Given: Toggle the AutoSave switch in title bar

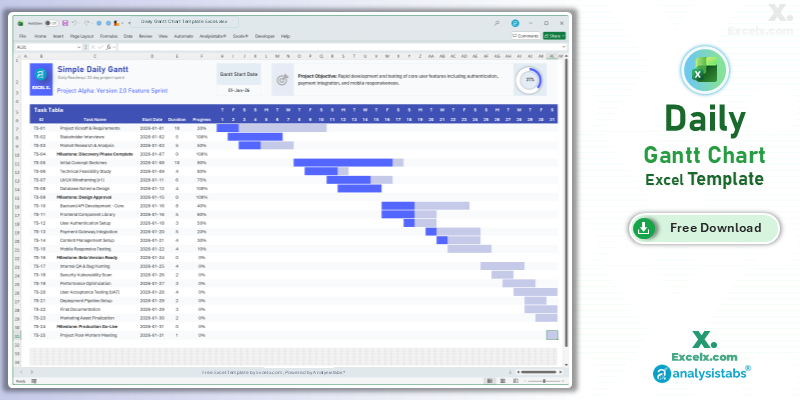Looking at the screenshot, I should click(x=51, y=21).
